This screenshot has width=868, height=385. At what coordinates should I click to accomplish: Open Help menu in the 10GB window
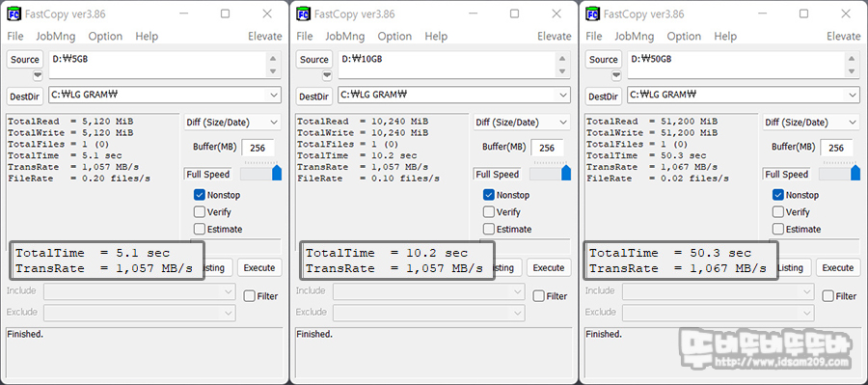tap(436, 36)
